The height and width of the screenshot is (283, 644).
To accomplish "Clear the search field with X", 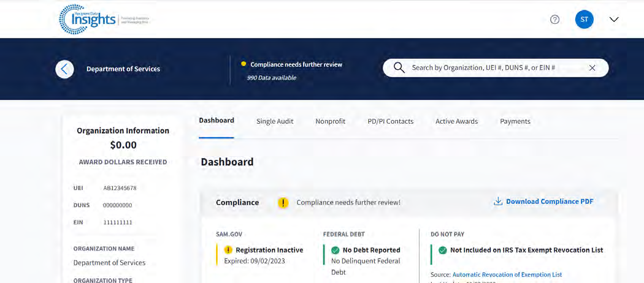I will pos(592,68).
